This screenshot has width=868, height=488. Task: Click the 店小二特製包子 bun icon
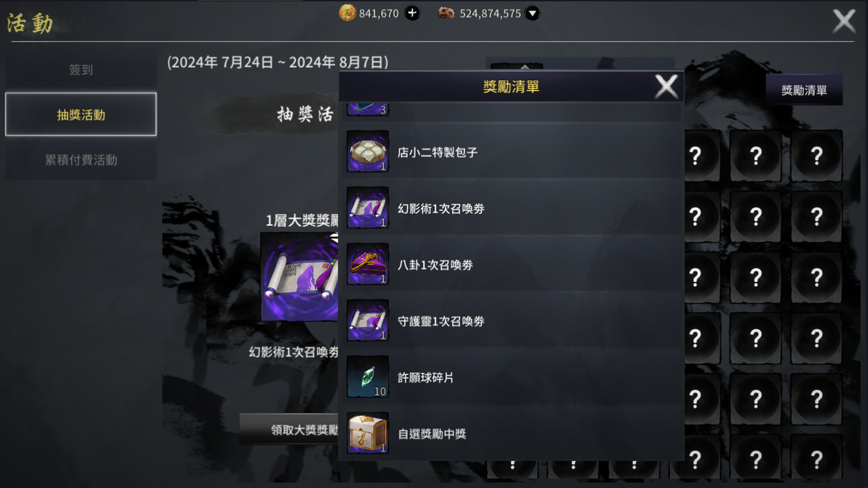pos(368,151)
